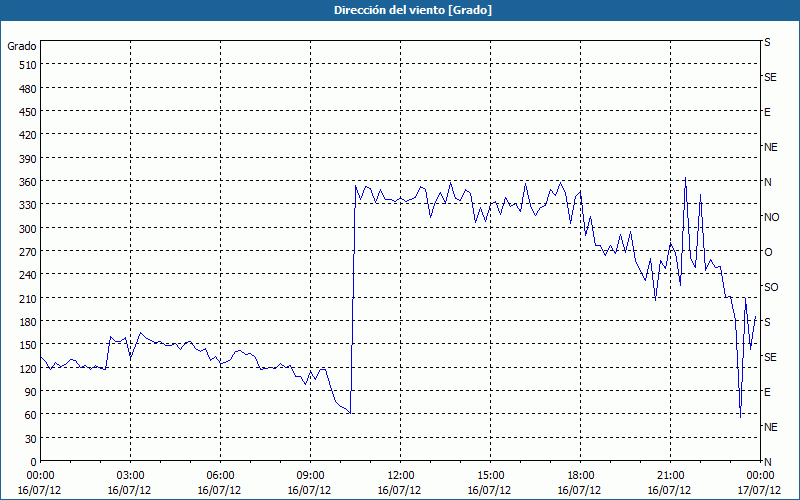Image resolution: width=800 pixels, height=500 pixels.
Task: Pick the 150 tick label on the left axis
Action: pos(29,345)
